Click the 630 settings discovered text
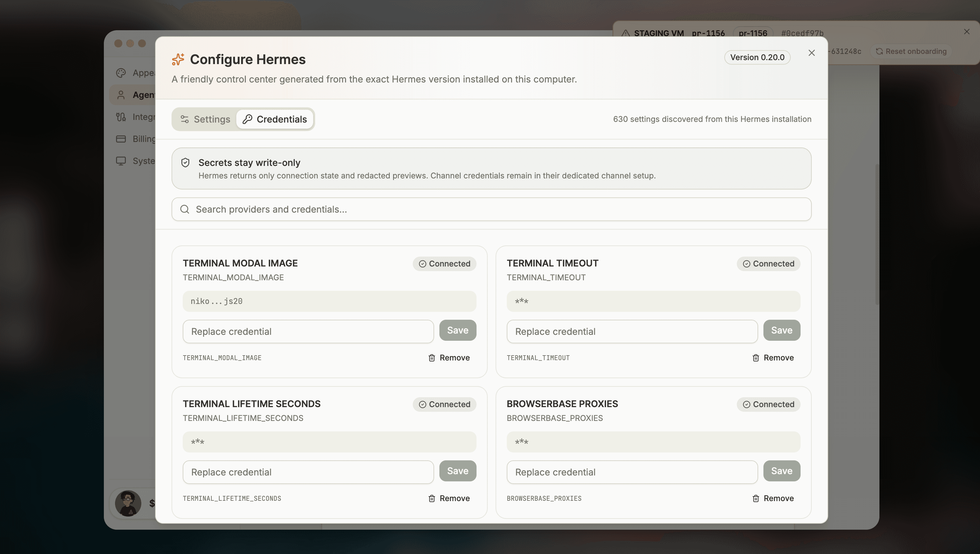Screen dimensions: 980x554 (x=712, y=119)
